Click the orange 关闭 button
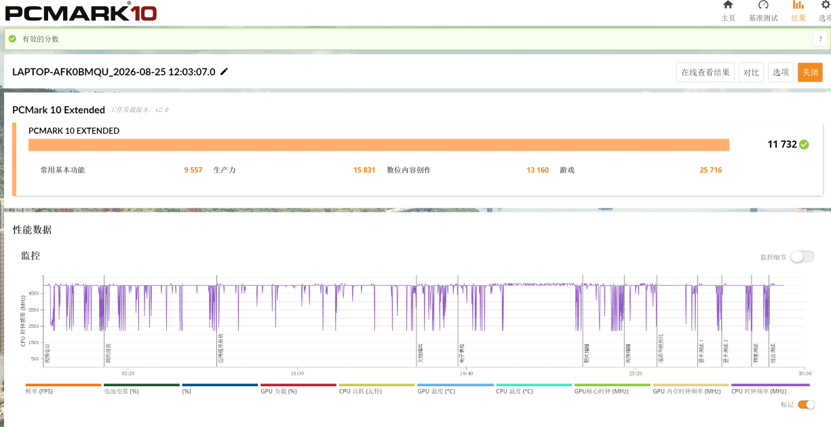The width and height of the screenshot is (831, 427). point(810,72)
